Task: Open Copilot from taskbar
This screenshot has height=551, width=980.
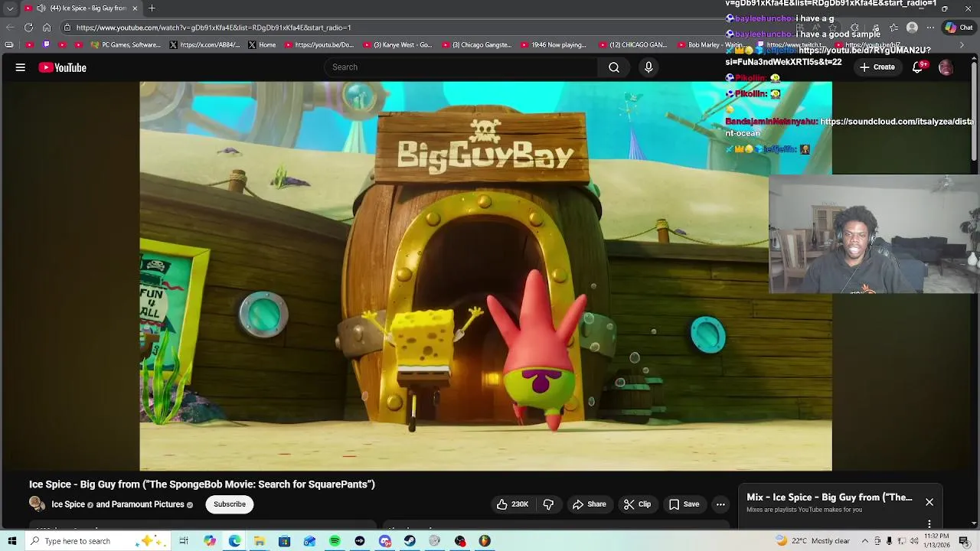Action: [209, 541]
